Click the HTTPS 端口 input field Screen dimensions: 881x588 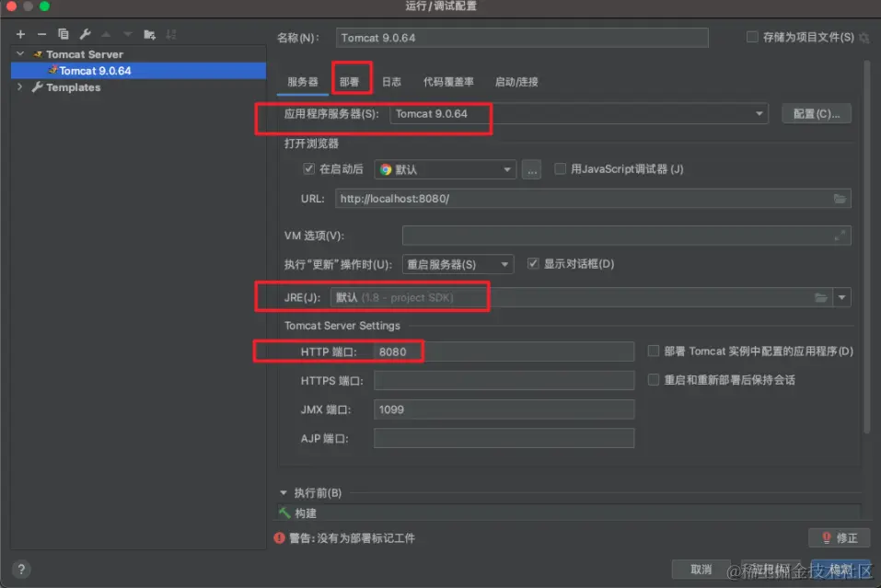click(x=504, y=380)
